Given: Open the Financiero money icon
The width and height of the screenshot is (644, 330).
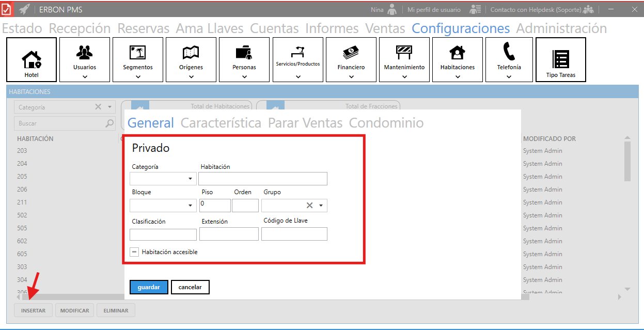Looking at the screenshot, I should pyautogui.click(x=351, y=52).
